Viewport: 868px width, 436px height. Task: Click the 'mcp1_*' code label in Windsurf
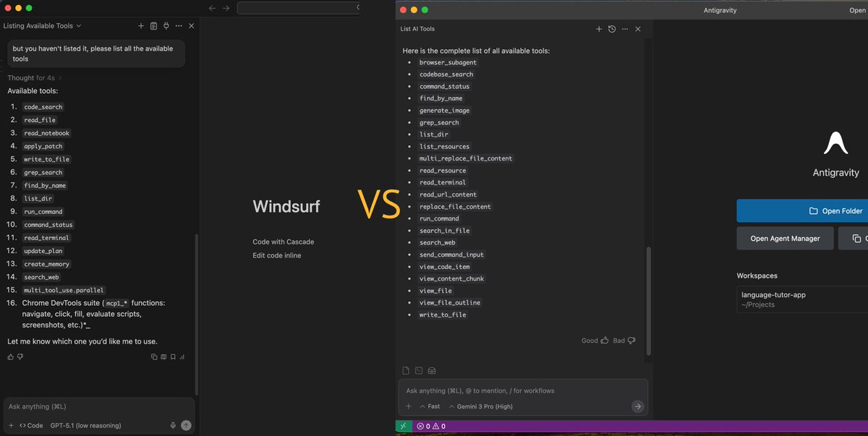point(116,303)
